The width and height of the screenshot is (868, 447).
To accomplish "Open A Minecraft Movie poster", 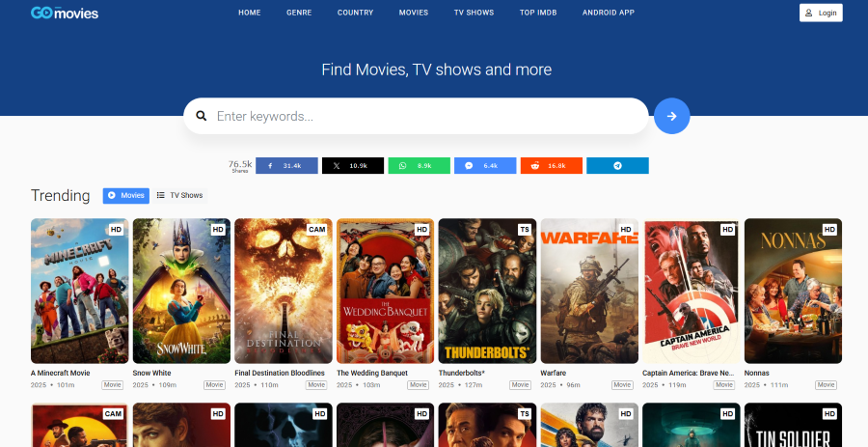I will click(80, 291).
